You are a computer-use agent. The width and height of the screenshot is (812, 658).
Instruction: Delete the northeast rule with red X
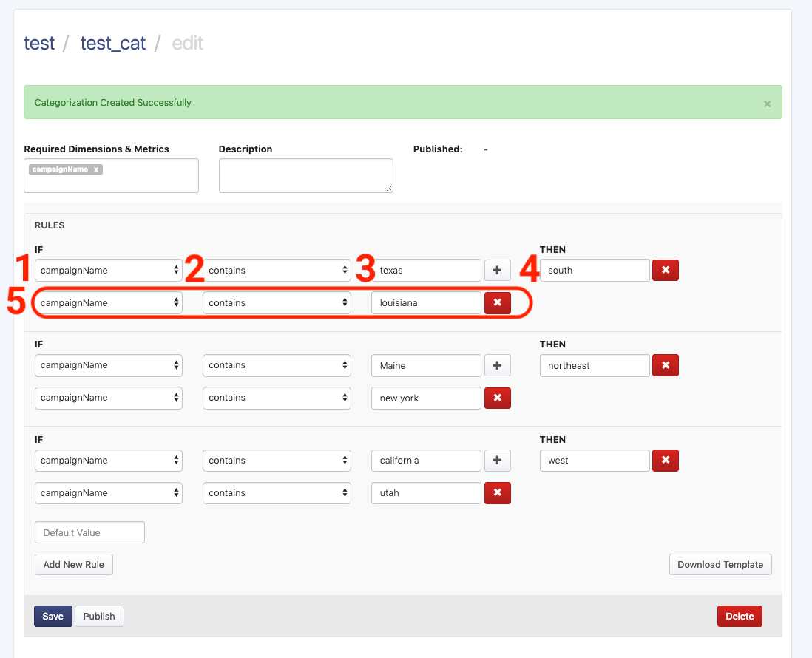665,365
